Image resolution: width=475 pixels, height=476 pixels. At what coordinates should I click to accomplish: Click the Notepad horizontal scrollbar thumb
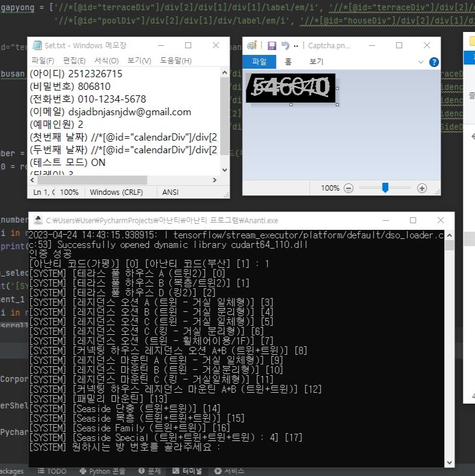tap(92, 180)
